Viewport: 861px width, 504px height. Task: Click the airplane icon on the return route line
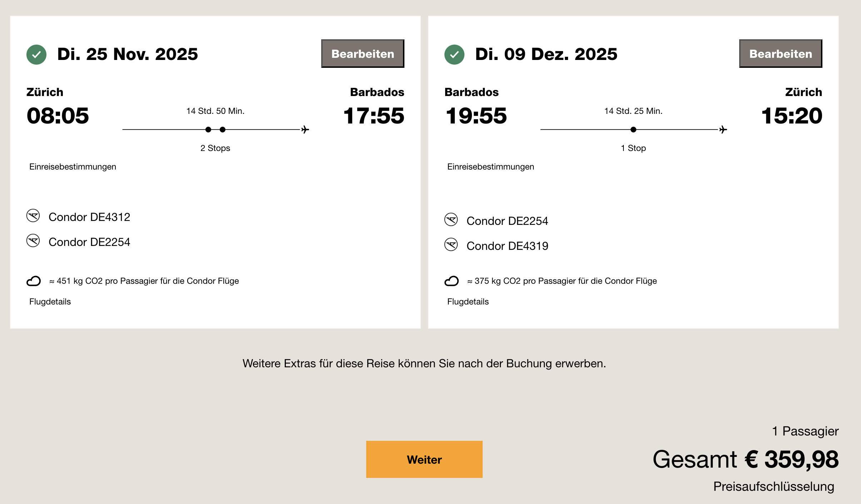coord(723,129)
